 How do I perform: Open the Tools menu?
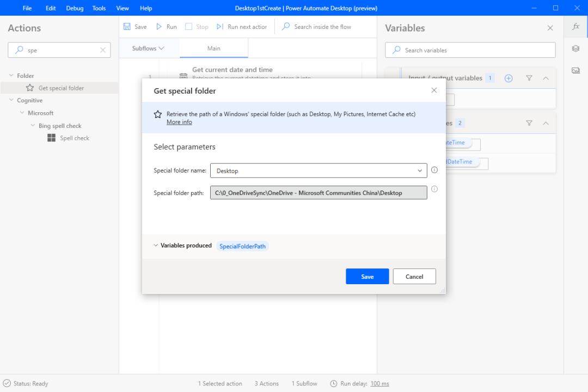click(x=99, y=8)
